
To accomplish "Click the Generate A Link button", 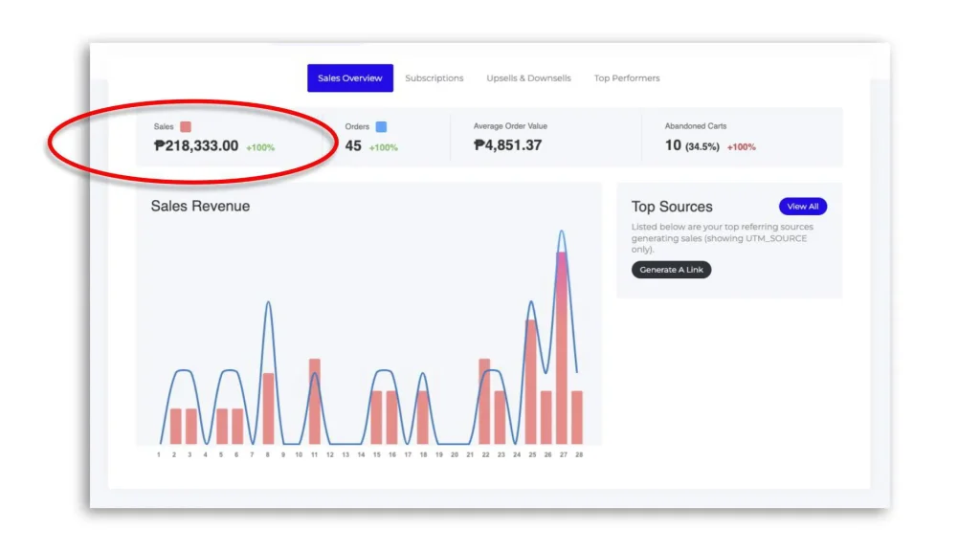I will click(671, 270).
